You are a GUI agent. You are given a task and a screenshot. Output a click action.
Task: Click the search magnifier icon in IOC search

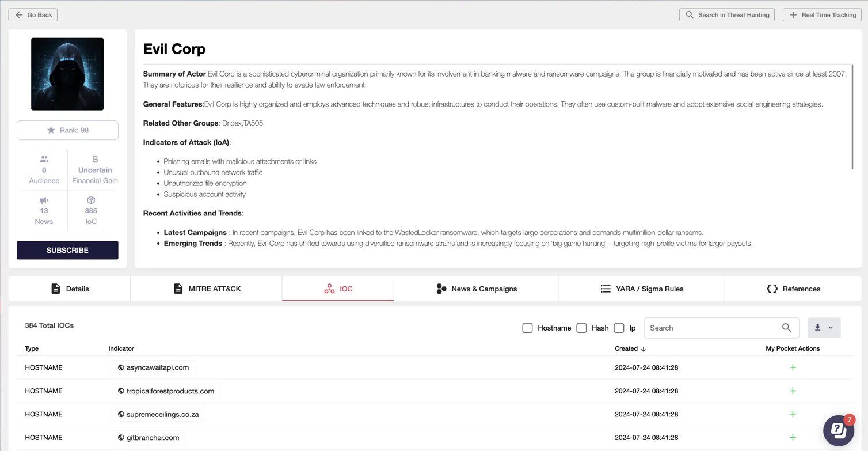click(786, 328)
